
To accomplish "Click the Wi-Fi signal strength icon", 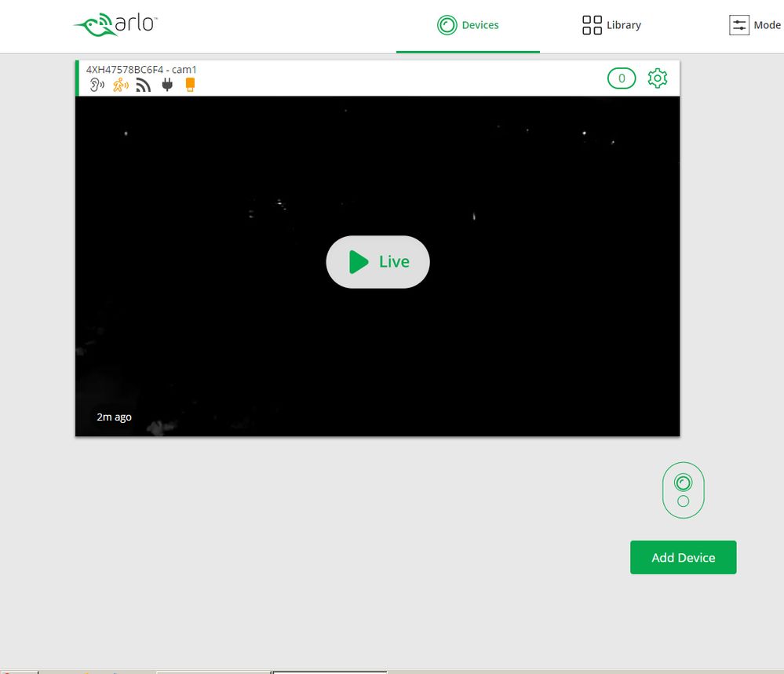I will coord(144,86).
